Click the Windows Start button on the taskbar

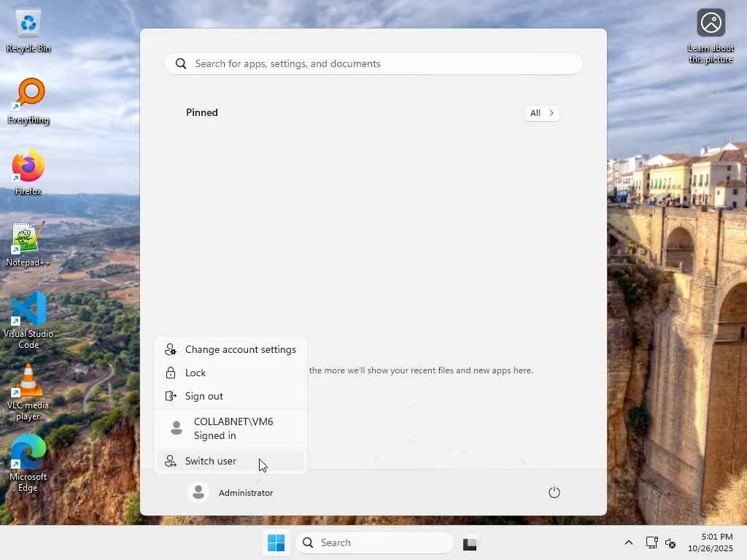point(276,542)
